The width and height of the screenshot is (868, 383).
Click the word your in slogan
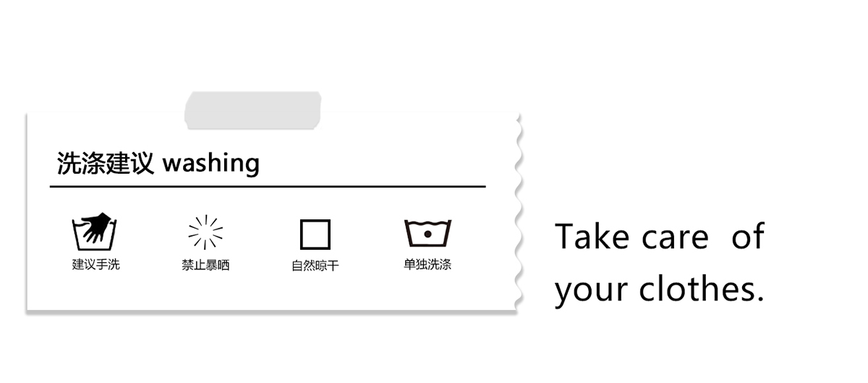pyautogui.click(x=591, y=290)
